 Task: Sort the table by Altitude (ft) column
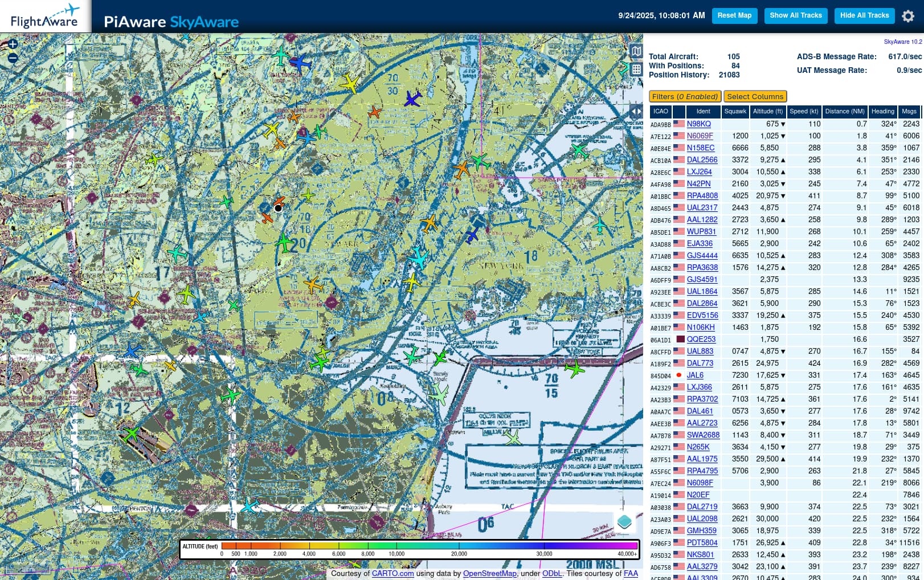click(x=768, y=112)
